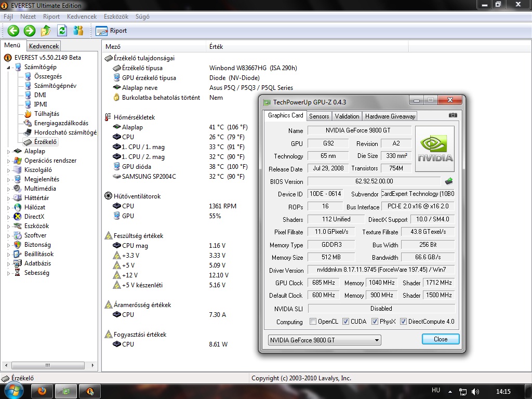
Task: Click the green Forward arrow toolbar icon
Action: (30, 31)
